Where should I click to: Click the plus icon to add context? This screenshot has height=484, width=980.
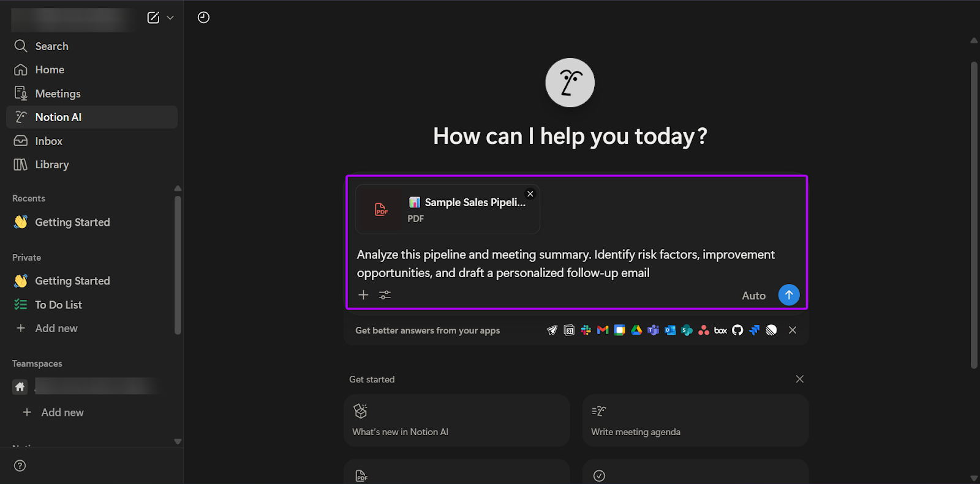[x=363, y=295]
